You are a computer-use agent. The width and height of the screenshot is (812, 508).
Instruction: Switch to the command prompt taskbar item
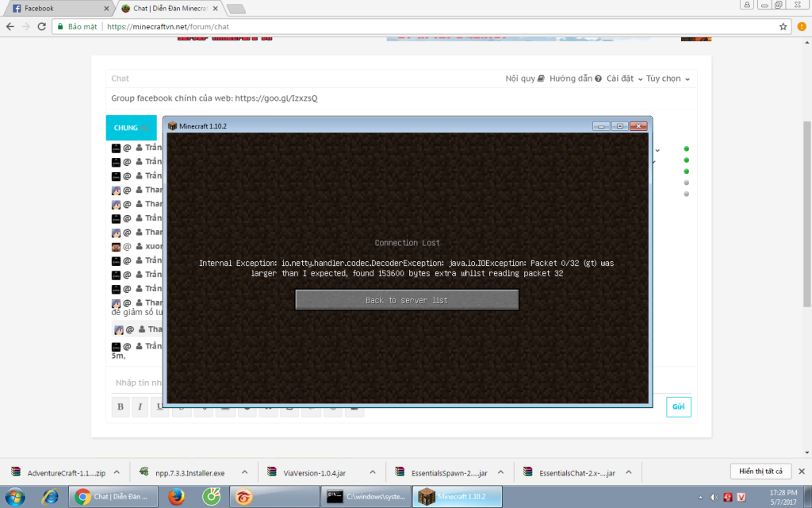pos(366,497)
